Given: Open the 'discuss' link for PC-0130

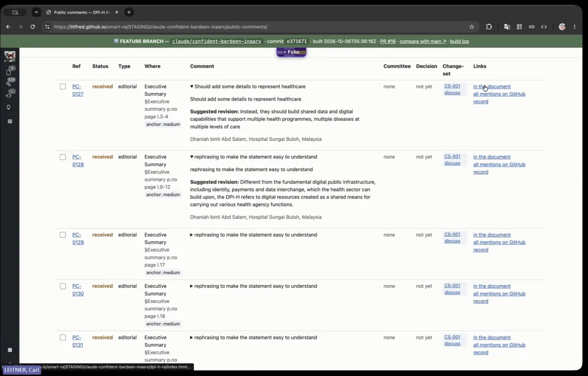Looking at the screenshot, I should [452, 292].
